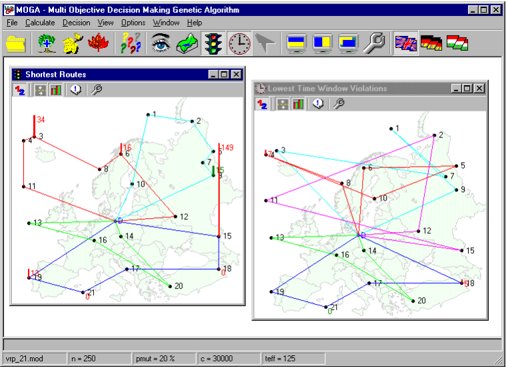This screenshot has height=367, width=506.
Task: Click the green map landscape icon
Action: click(x=187, y=44)
